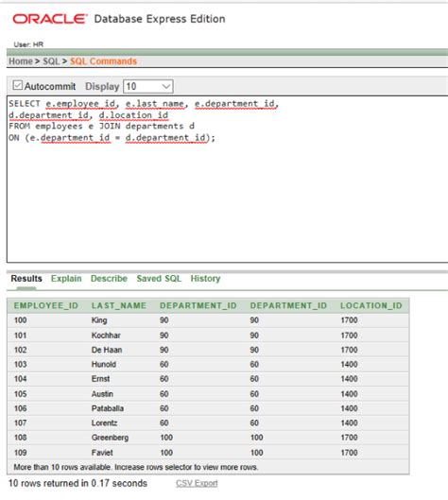Go to Home breadcrumb link
The image size is (448, 500).
coord(21,61)
